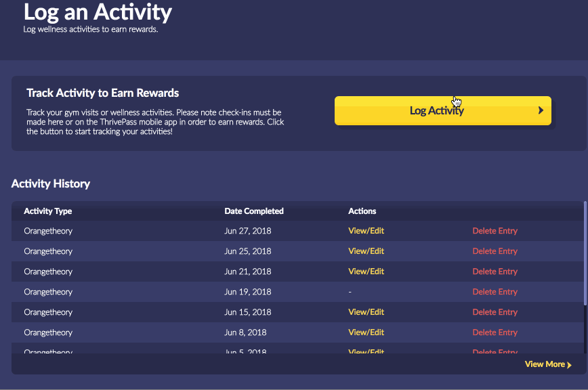Delete the Jun 21, 2018 entry
588x390 pixels.
(495, 272)
